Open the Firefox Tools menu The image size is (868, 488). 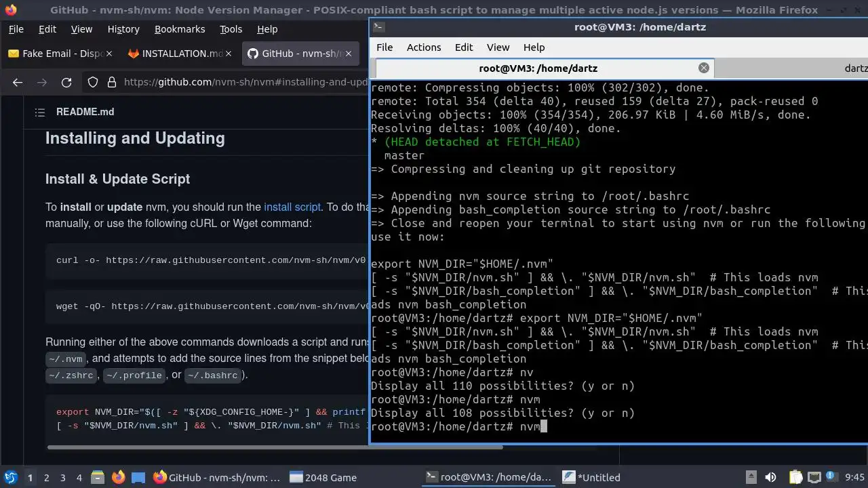pyautogui.click(x=231, y=29)
